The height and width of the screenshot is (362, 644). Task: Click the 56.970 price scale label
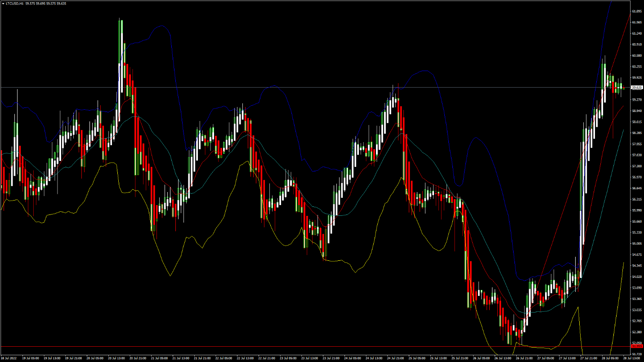click(x=637, y=177)
